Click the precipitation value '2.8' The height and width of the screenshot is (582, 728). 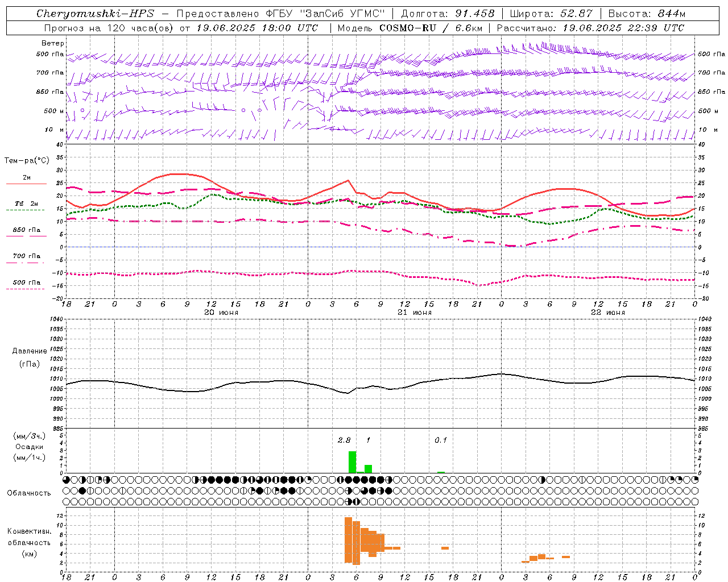[x=344, y=440]
